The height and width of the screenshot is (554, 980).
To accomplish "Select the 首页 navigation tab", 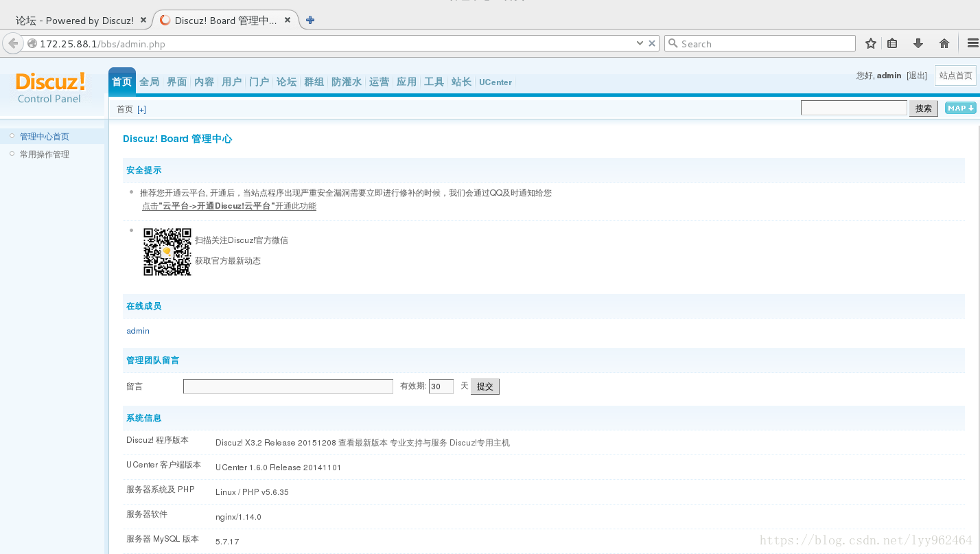I will [122, 82].
